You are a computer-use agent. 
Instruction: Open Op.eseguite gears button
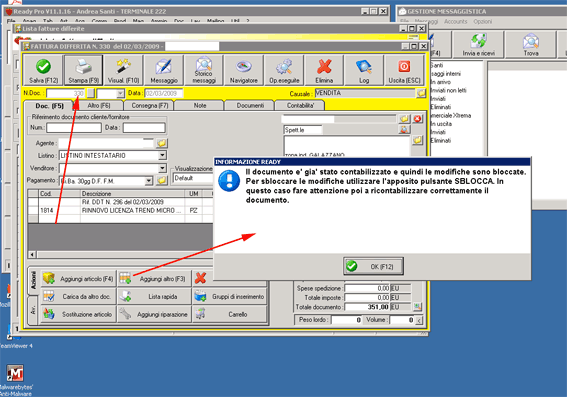[x=284, y=70]
